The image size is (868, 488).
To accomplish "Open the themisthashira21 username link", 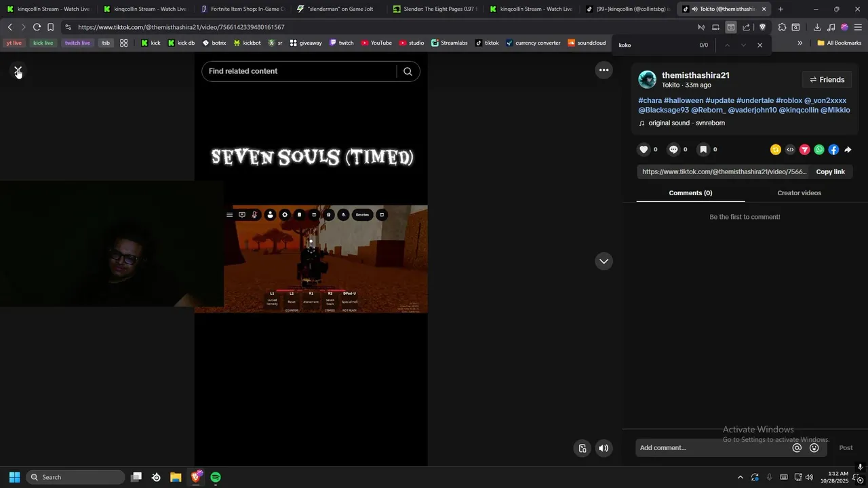I will tap(696, 75).
